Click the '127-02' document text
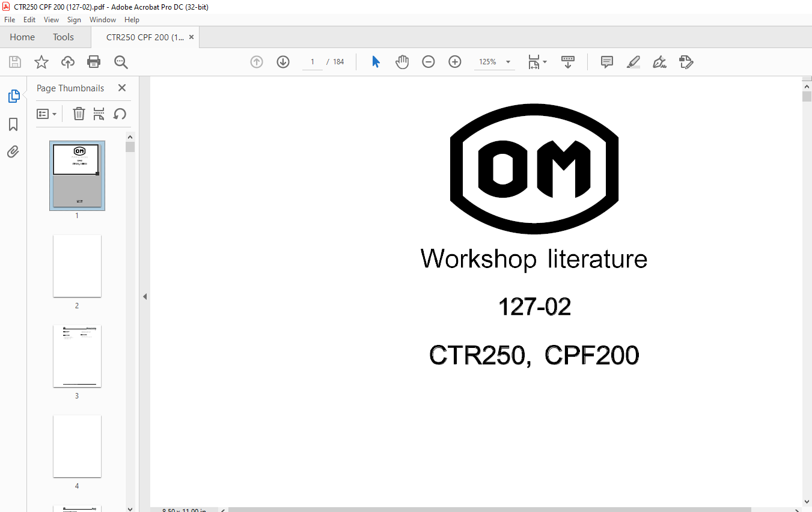Viewport: 812px width, 512px height. coord(534,306)
